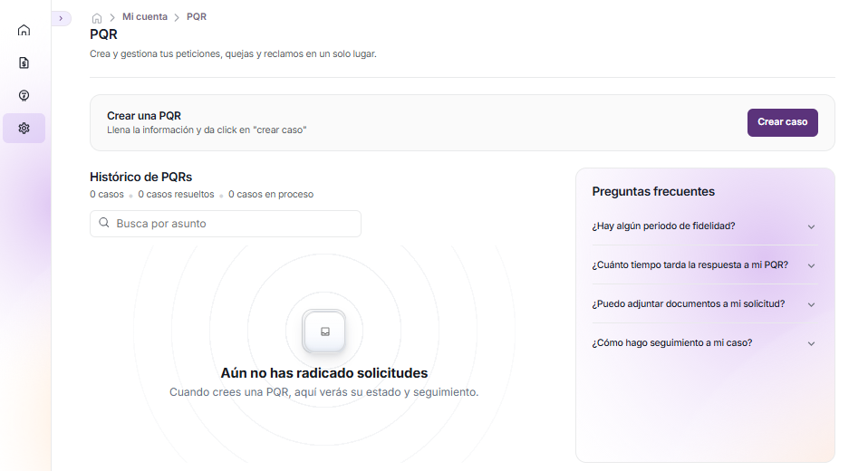Expand the sidebar with the arrow toggle
Viewport: 868px width, 471px height.
[x=61, y=18]
